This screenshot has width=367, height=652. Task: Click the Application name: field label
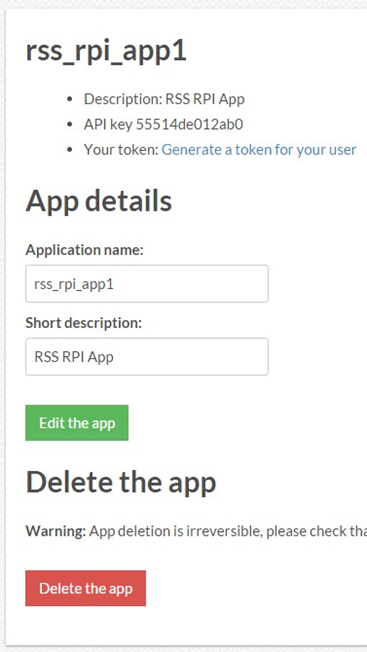[84, 250]
